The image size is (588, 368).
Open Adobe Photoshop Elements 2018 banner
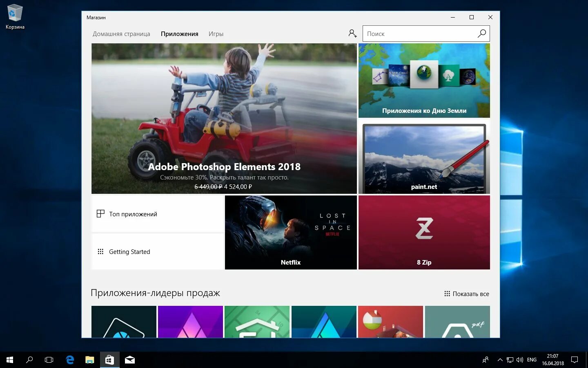coord(224,119)
